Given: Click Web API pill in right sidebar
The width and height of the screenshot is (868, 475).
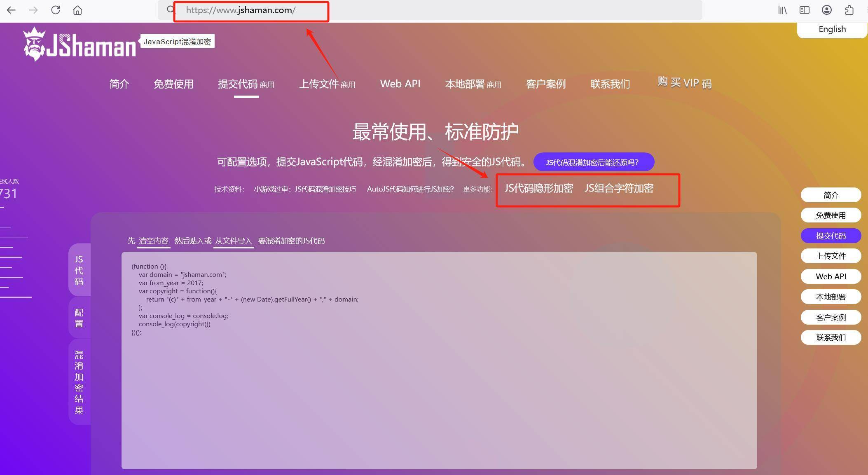Looking at the screenshot, I should pyautogui.click(x=831, y=276).
